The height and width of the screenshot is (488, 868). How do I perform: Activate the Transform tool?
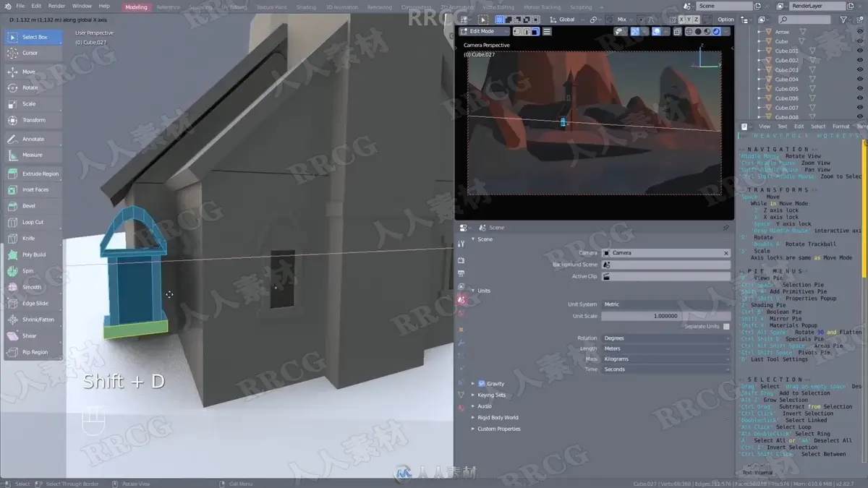[x=33, y=120]
